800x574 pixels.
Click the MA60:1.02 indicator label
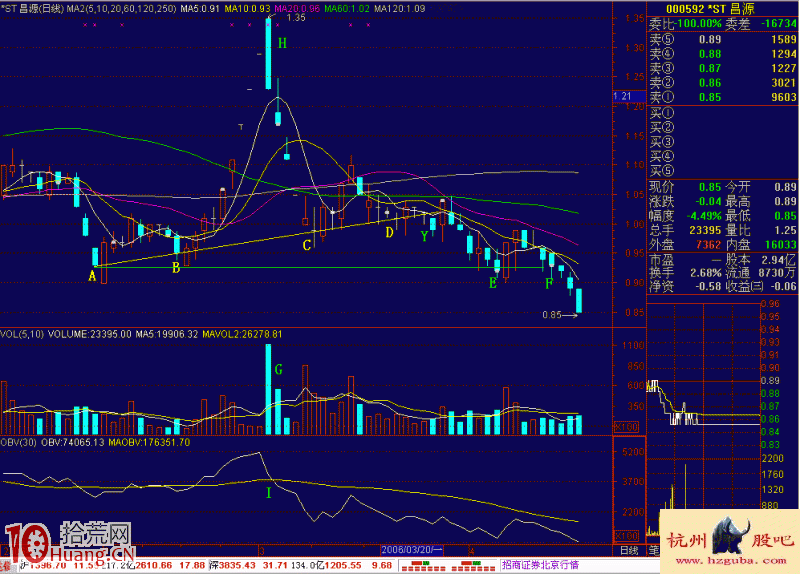coord(347,9)
